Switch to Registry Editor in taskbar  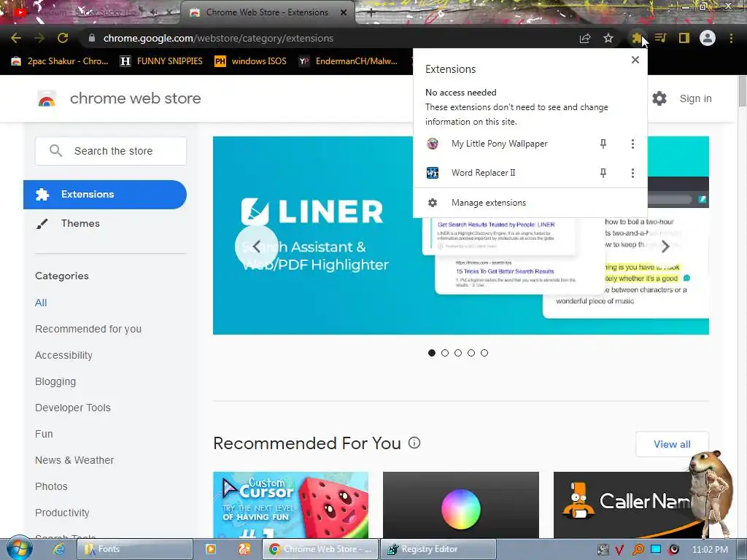pyautogui.click(x=438, y=549)
